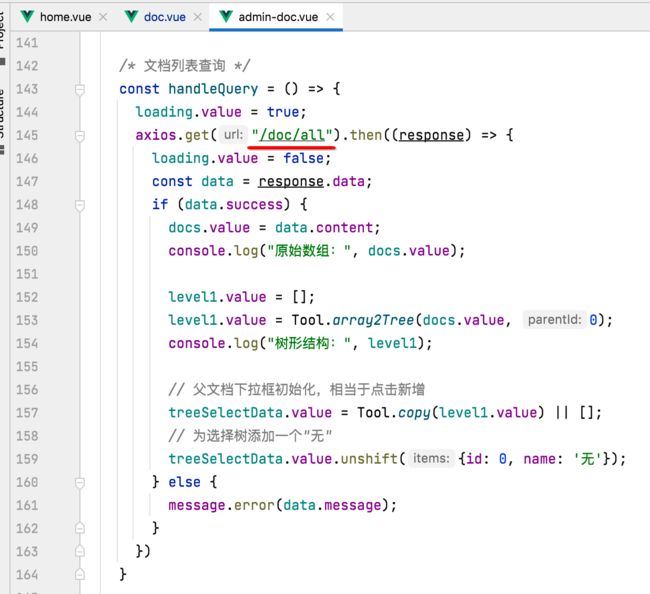Close the admin-doc.vue tab
This screenshot has width=650, height=594.
coord(330,17)
